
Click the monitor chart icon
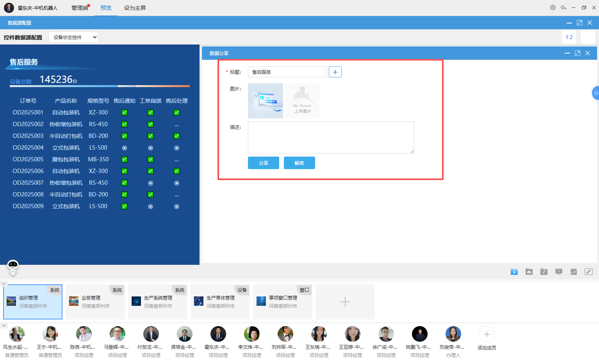click(x=558, y=272)
